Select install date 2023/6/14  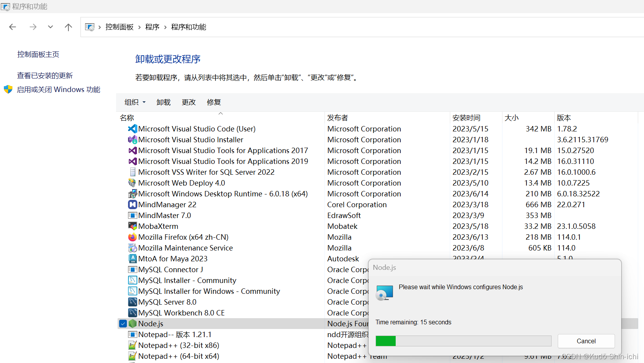pos(470,194)
